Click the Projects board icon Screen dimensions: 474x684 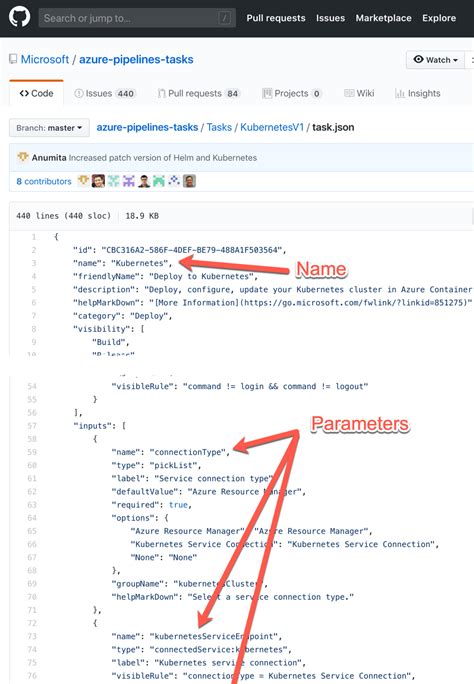tap(267, 93)
